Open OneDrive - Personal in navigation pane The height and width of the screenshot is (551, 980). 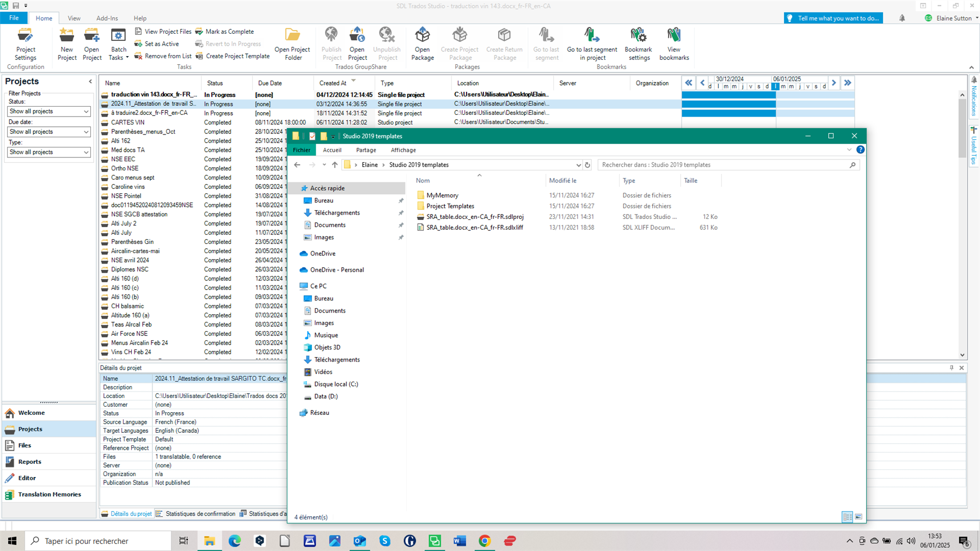336,270
